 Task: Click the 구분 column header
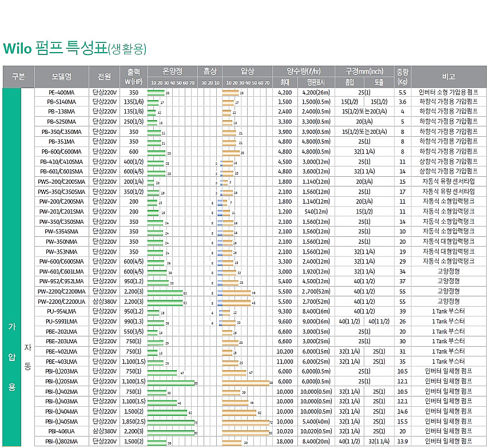[18, 77]
